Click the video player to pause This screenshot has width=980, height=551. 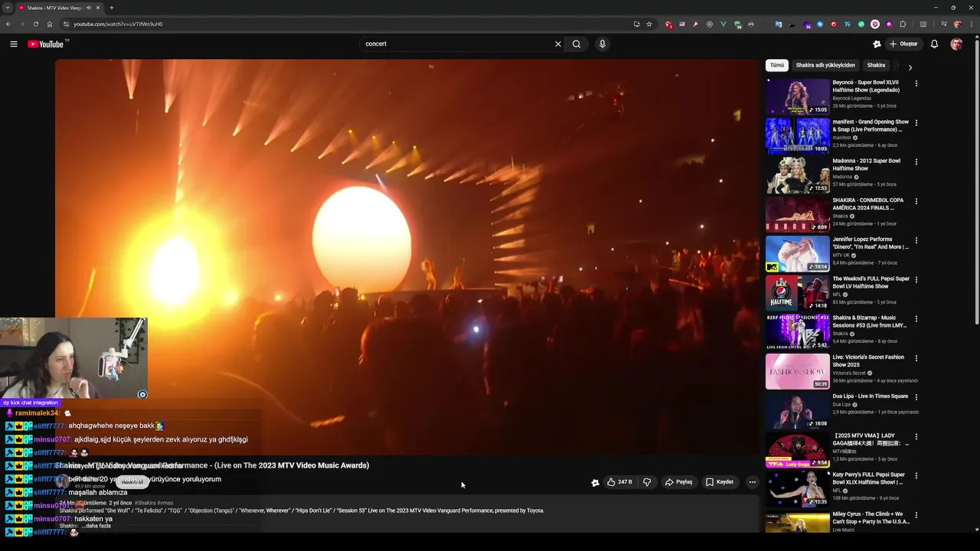point(407,257)
